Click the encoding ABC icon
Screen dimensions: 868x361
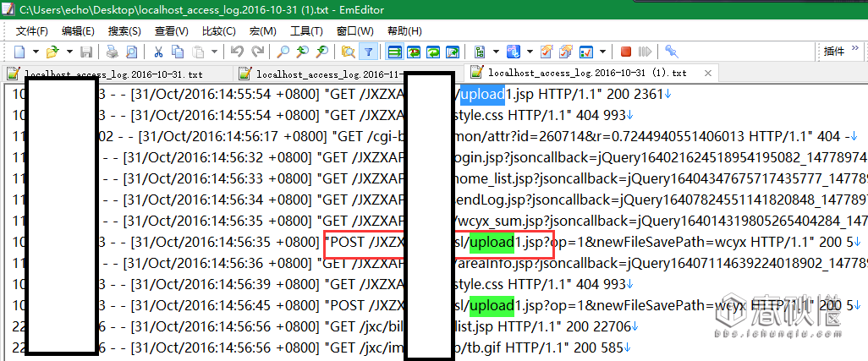point(514,52)
